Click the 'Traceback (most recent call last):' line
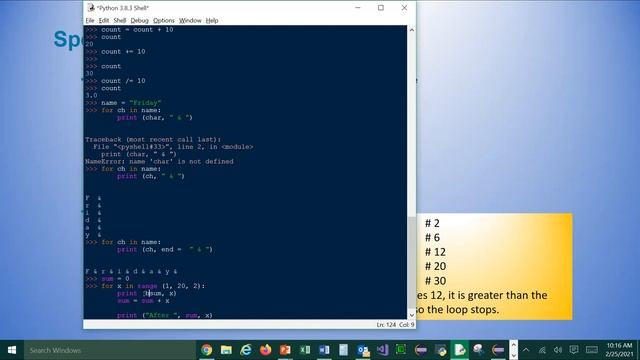Screen dimensions: 640x360 click(x=153, y=140)
